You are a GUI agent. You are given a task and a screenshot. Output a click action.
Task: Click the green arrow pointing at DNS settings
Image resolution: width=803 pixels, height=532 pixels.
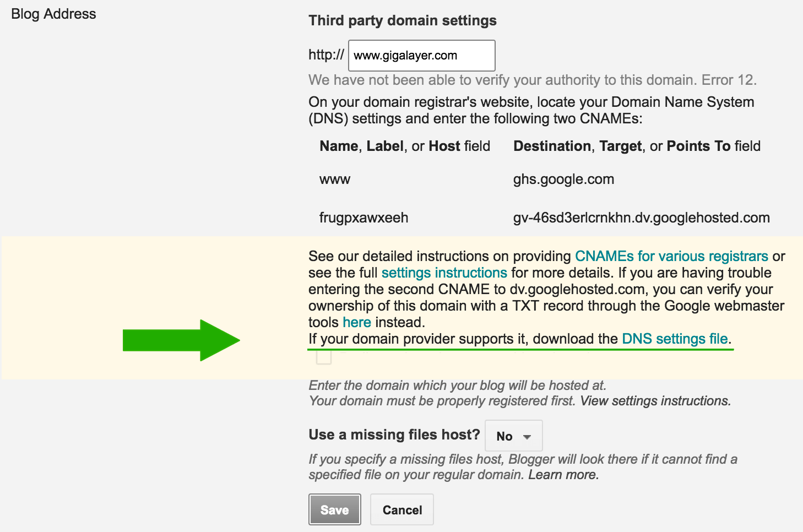[x=181, y=340]
